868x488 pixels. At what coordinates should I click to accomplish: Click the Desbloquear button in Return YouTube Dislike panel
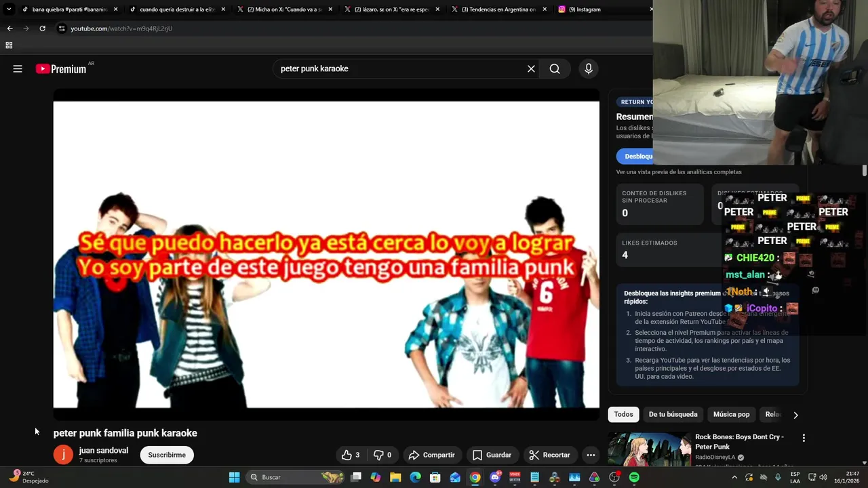click(x=635, y=156)
